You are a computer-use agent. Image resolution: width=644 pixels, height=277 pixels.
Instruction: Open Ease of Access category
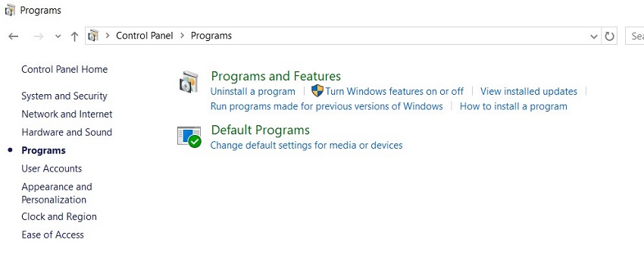[x=52, y=235]
